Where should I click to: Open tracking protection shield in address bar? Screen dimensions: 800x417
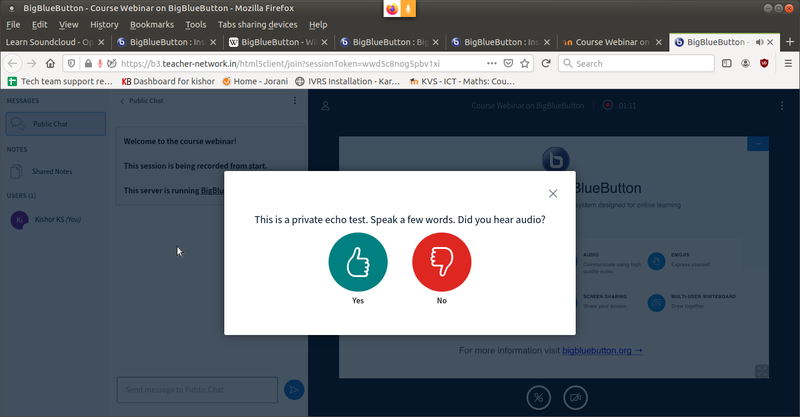coord(71,63)
